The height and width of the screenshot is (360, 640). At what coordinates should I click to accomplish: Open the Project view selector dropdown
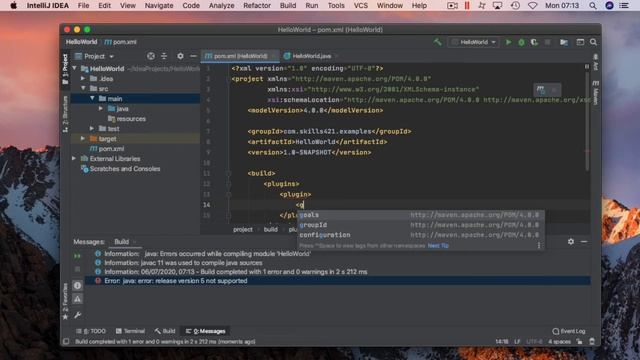[95, 56]
